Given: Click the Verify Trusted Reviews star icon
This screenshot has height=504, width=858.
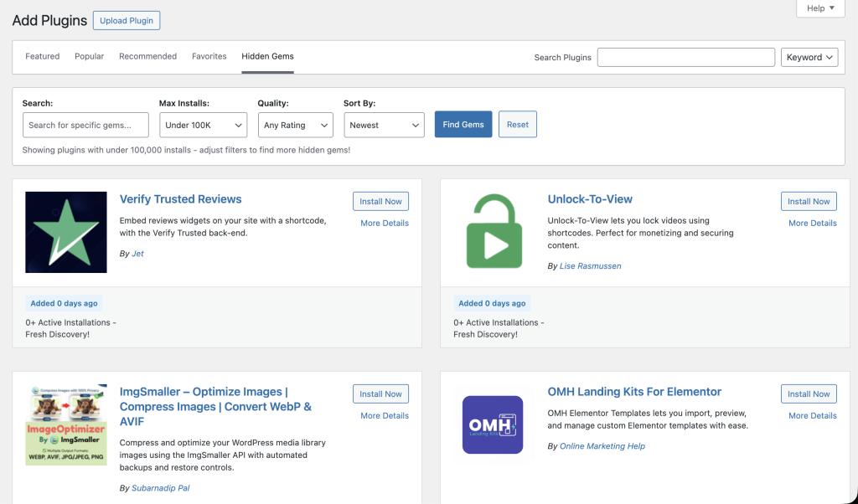Looking at the screenshot, I should click(66, 232).
